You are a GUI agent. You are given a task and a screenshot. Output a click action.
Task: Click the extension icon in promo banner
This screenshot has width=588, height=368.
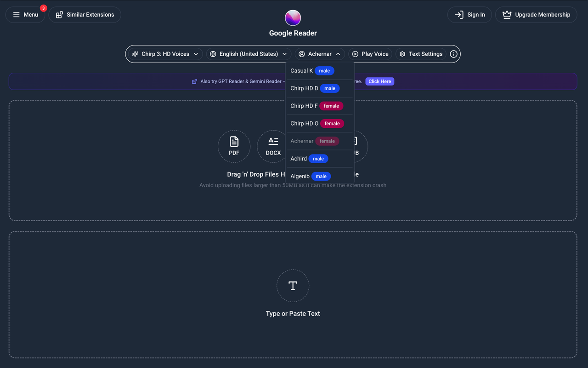[x=194, y=81]
